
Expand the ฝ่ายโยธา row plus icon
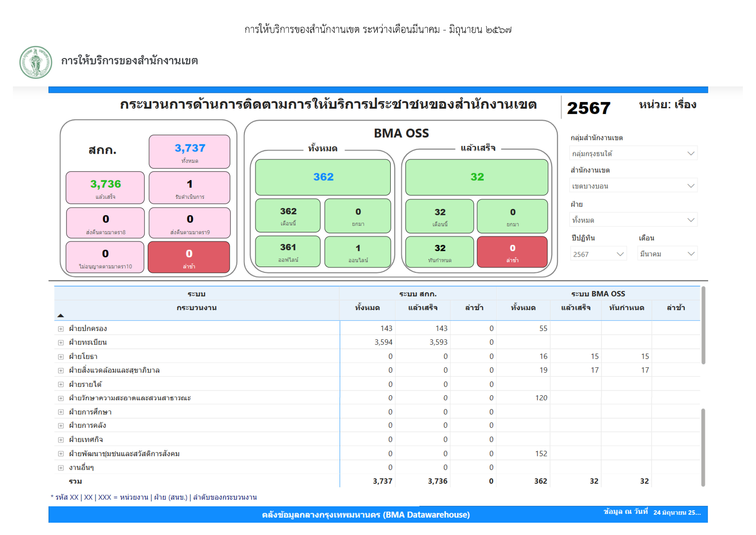click(61, 357)
